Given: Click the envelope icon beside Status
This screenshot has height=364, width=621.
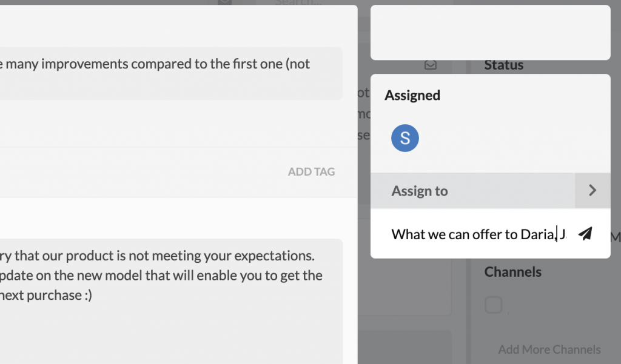Looking at the screenshot, I should [431, 64].
